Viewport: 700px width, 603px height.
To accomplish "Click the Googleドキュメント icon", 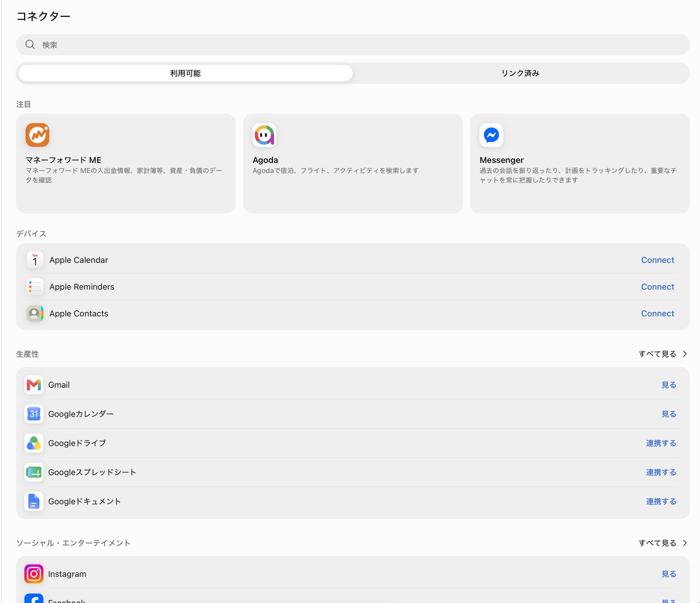I will click(x=34, y=501).
